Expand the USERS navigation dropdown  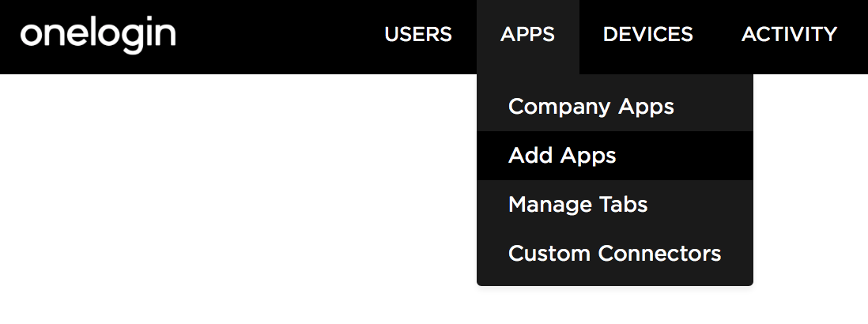418,35
